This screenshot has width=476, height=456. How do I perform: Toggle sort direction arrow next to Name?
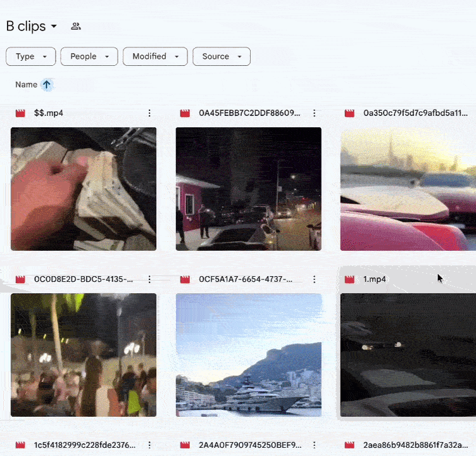(x=47, y=84)
